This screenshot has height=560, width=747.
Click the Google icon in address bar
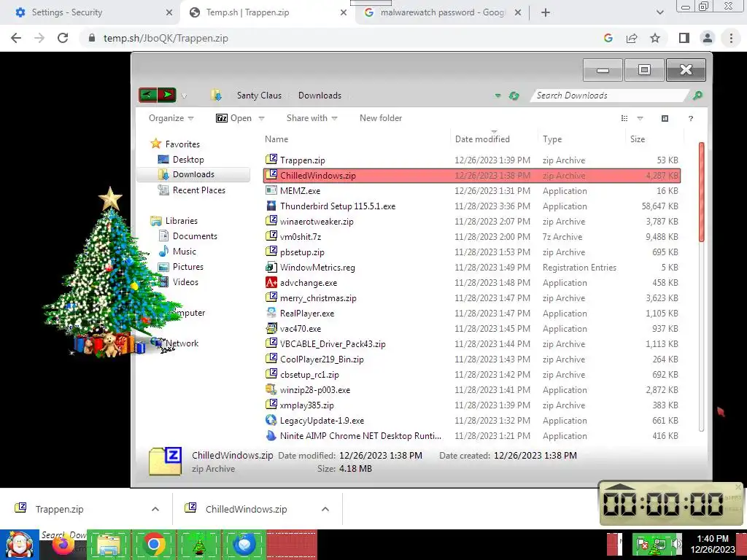(608, 38)
